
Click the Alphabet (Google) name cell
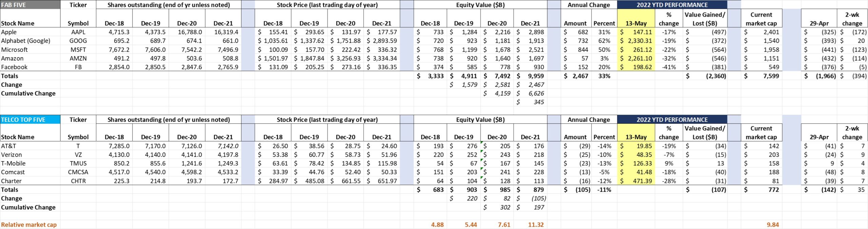coord(30,41)
